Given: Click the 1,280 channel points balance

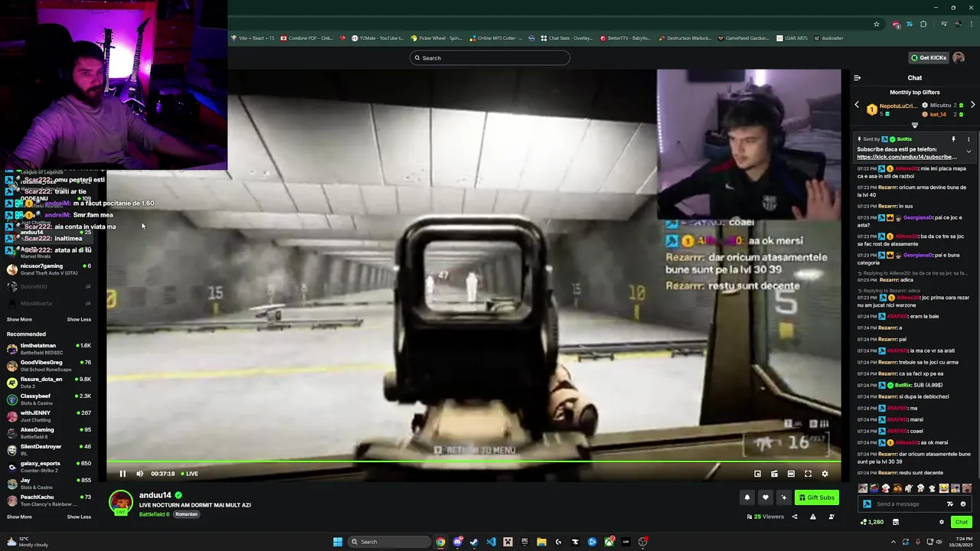Looking at the screenshot, I should point(872,522).
